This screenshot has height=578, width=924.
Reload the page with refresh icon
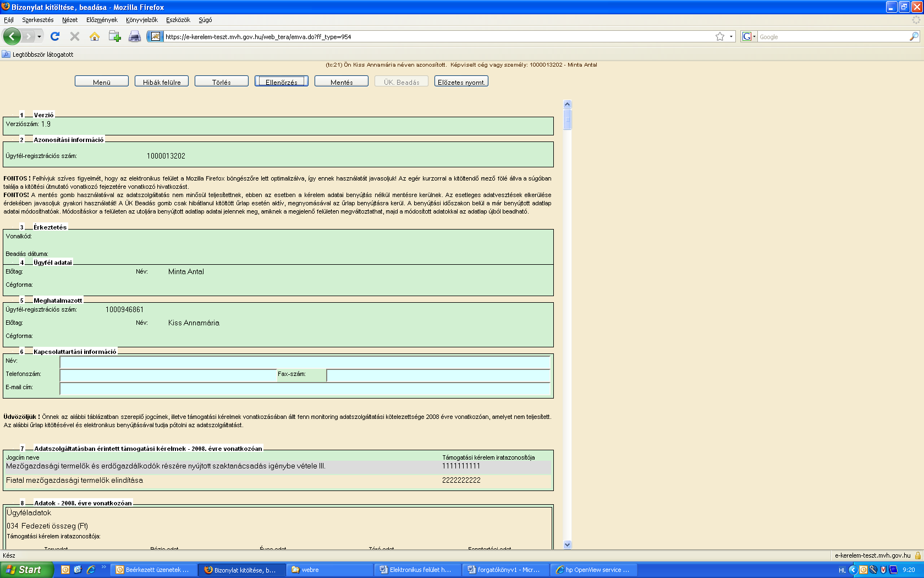(55, 36)
